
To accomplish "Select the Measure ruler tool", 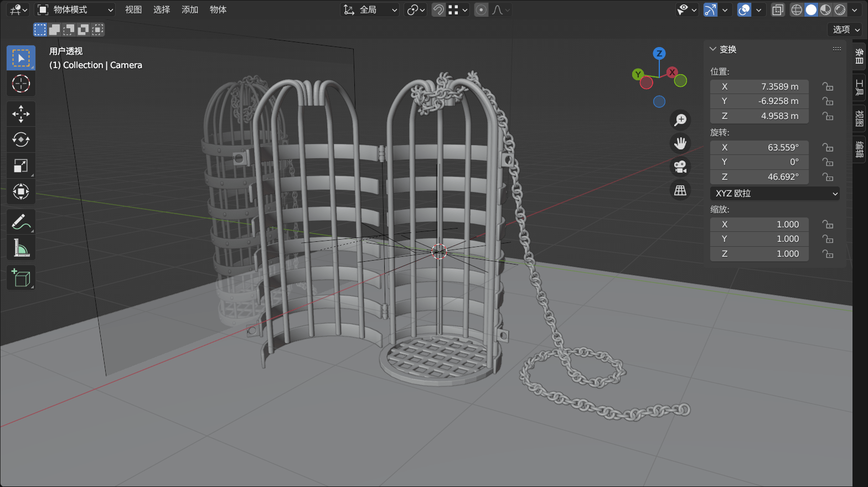I will tap(21, 248).
